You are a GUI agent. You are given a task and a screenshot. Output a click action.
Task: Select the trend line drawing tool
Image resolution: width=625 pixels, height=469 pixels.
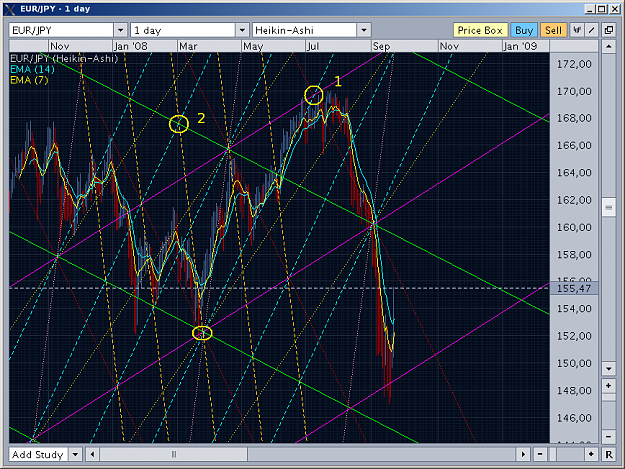point(592,30)
